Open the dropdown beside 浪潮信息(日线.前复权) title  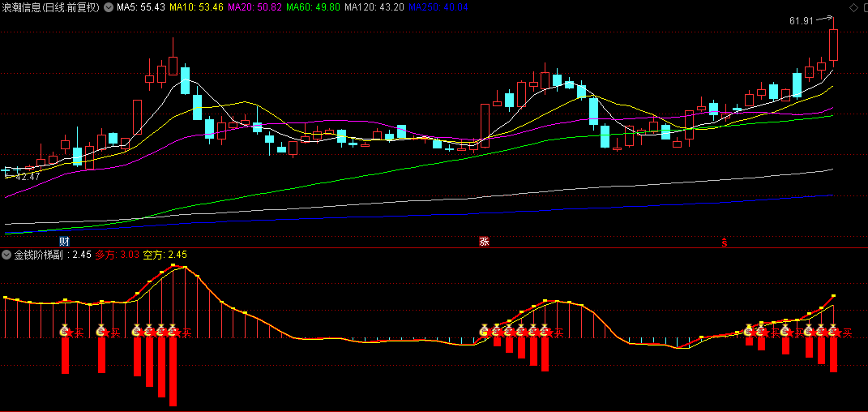[108, 7]
